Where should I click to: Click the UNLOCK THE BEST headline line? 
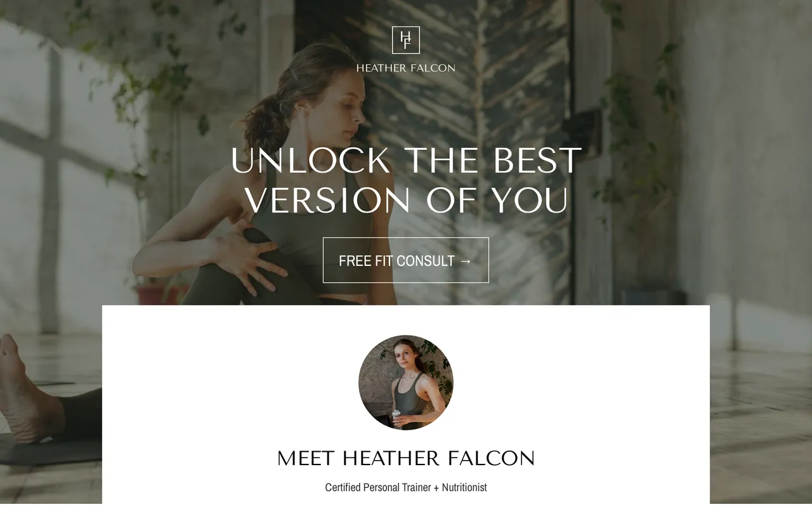point(406,161)
